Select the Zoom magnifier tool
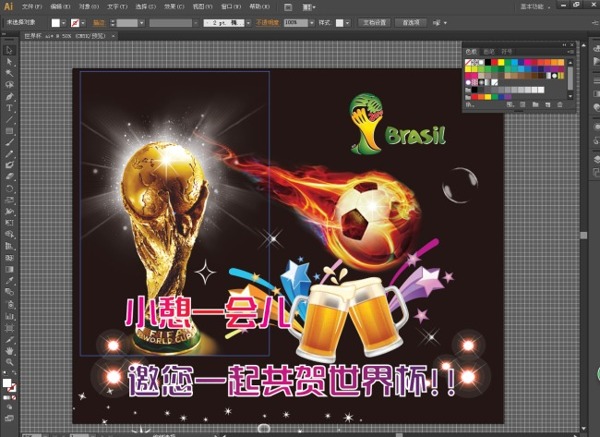Image resolution: width=600 pixels, height=437 pixels. click(9, 362)
